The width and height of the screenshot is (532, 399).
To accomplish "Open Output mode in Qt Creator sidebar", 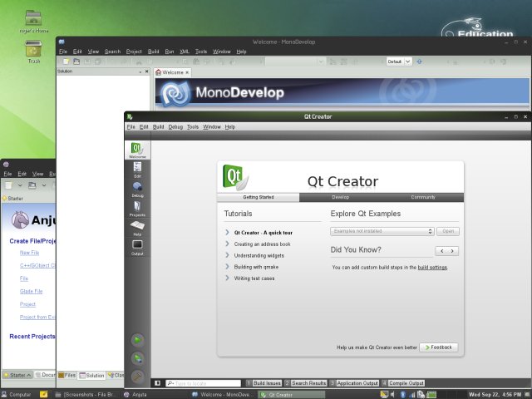I will click(137, 247).
